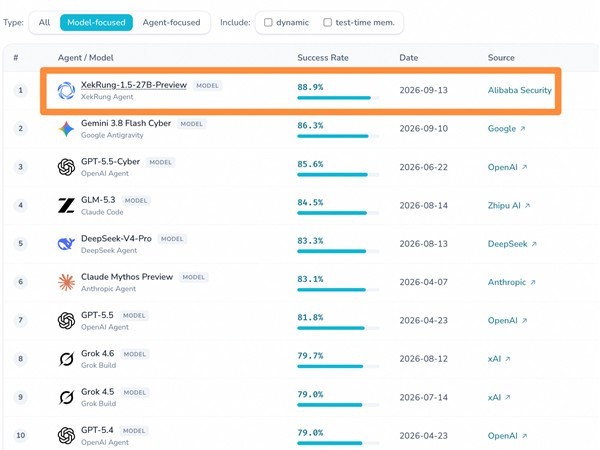
Task: Sort by the Success Rate column header
Action: click(x=323, y=58)
